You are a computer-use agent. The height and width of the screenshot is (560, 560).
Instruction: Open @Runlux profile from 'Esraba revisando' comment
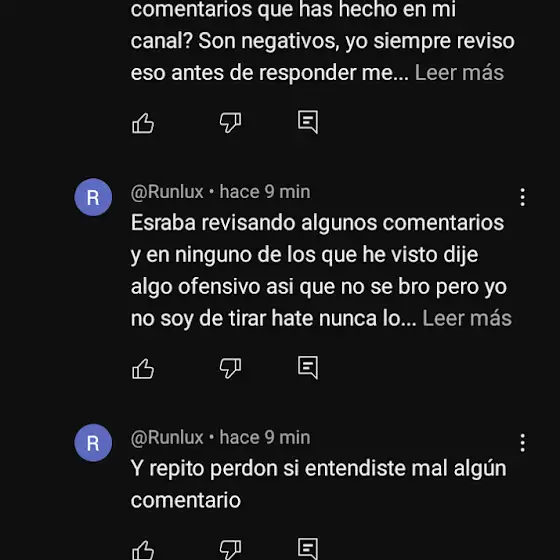pos(167,192)
